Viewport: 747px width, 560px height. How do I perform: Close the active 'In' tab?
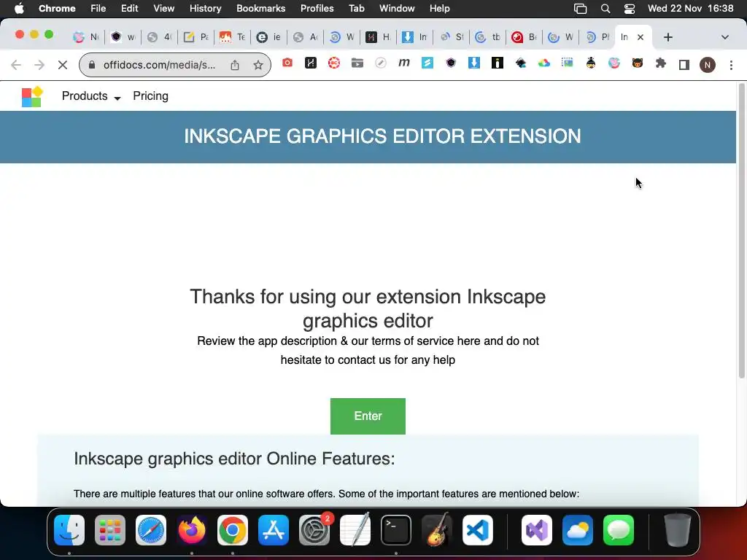point(640,37)
